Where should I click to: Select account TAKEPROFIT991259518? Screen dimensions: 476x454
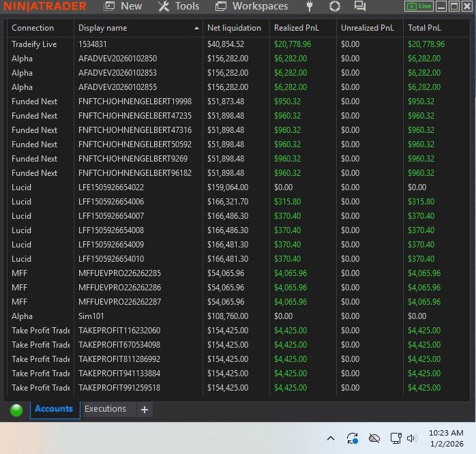[x=119, y=388]
